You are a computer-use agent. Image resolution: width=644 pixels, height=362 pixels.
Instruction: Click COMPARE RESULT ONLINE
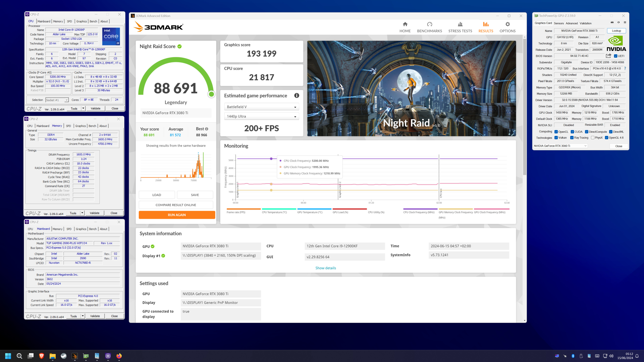coord(176,205)
